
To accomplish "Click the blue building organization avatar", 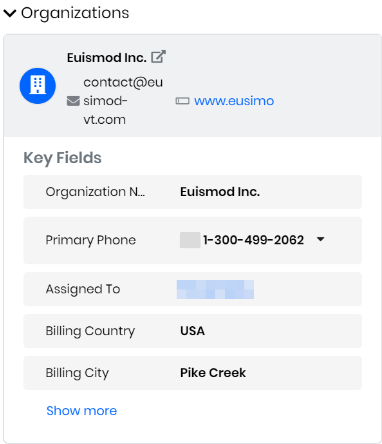I will point(38,86).
